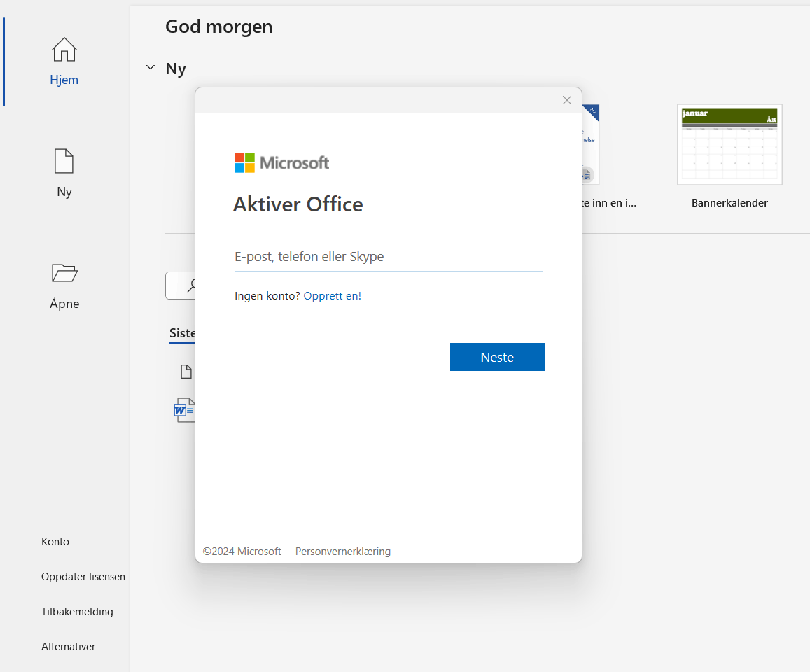Viewport: 810px width, 672px height.
Task: Dismiss the Aktiver Office dialog
Action: tap(566, 100)
